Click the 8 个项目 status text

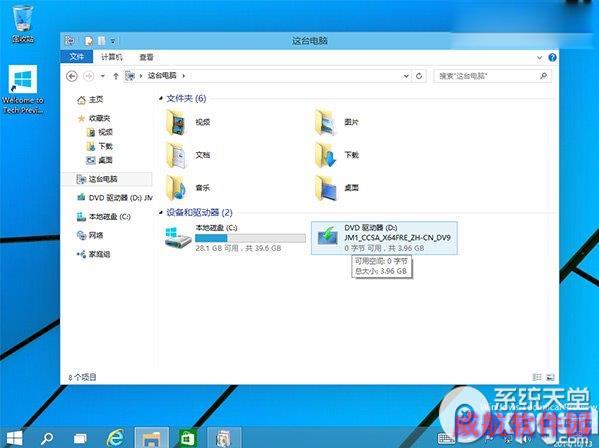[82, 377]
